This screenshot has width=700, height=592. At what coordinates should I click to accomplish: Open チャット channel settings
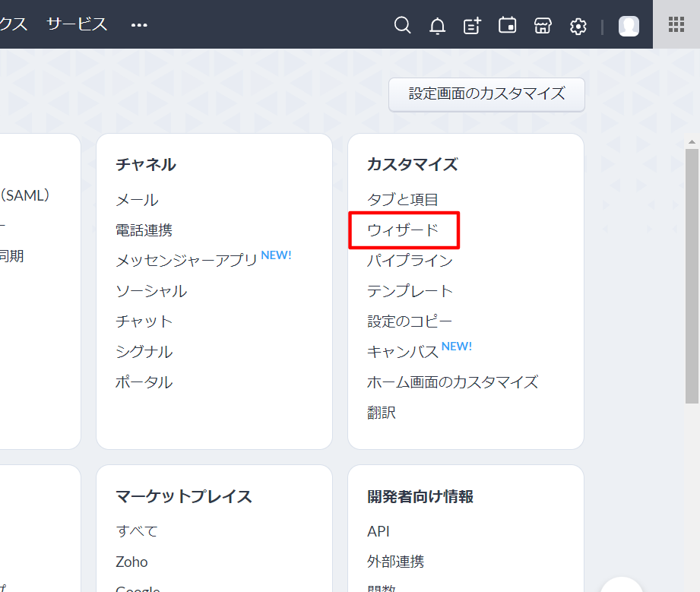[144, 321]
